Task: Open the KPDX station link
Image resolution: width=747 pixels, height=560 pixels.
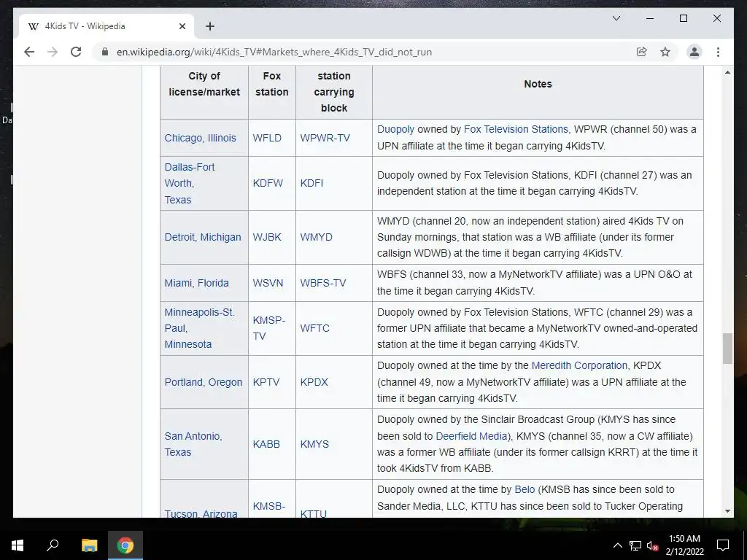Action: click(314, 382)
